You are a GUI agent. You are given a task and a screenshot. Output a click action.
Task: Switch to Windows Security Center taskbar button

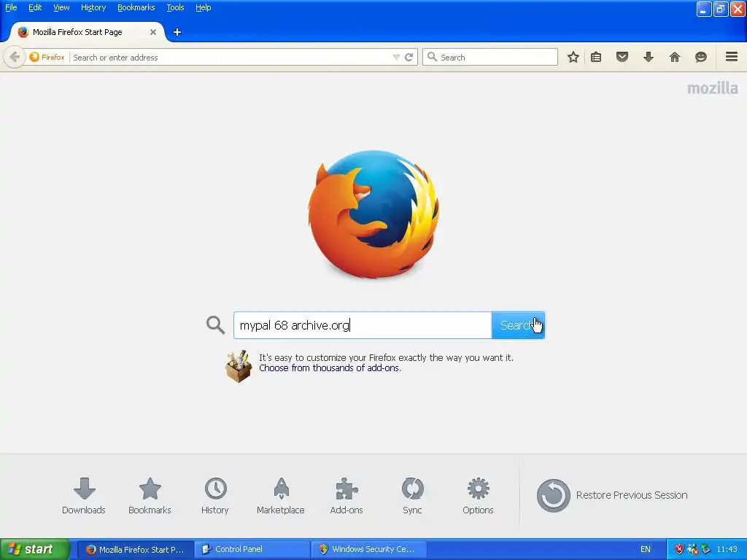[368, 549]
